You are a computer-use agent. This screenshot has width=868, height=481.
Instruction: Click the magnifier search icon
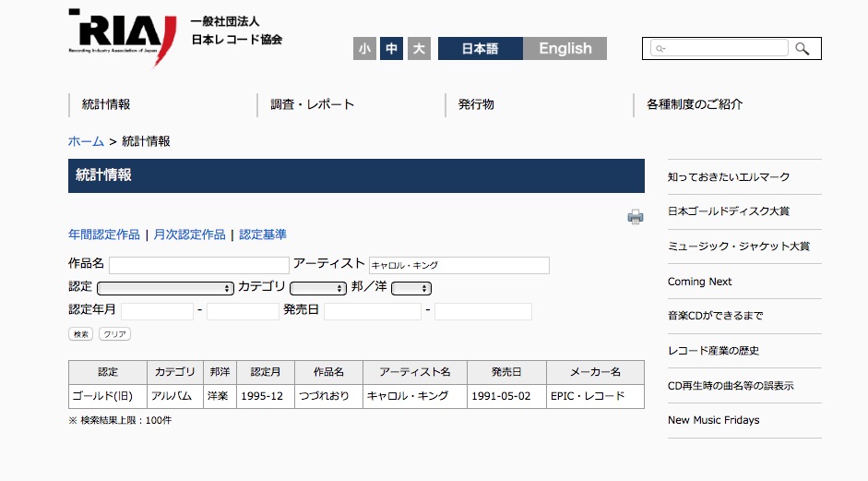[803, 49]
